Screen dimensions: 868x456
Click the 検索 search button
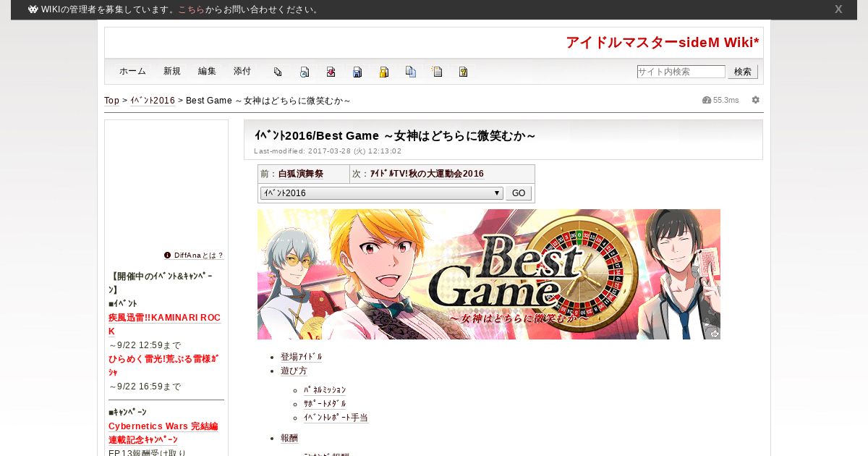pyautogui.click(x=743, y=72)
